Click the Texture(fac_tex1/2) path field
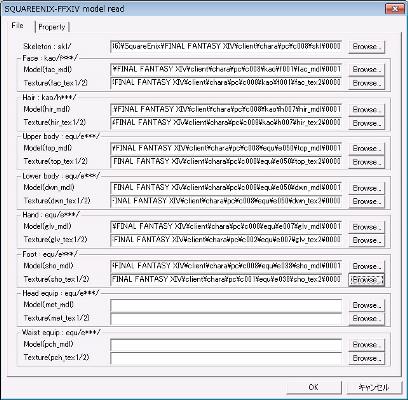Viewport: 408px width, 400px height. 226,83
